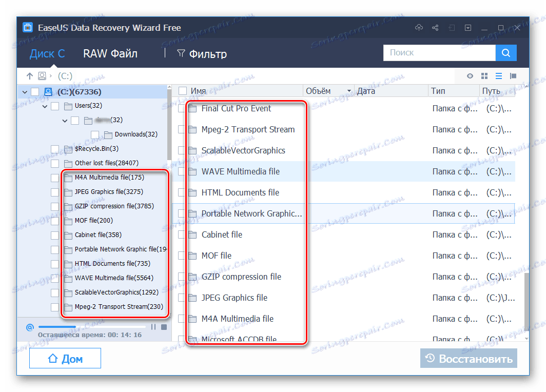Open the title bar dropdown menu icon
546x392 pixels.
pos(468,28)
